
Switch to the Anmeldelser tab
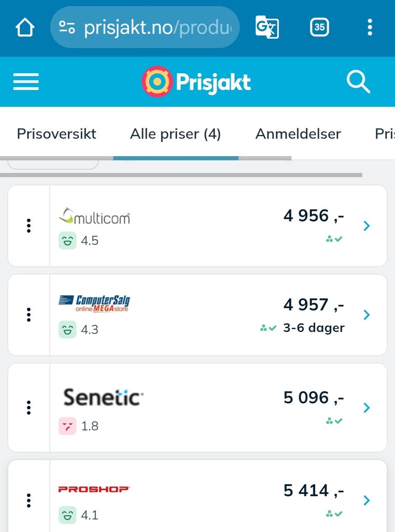(x=298, y=134)
